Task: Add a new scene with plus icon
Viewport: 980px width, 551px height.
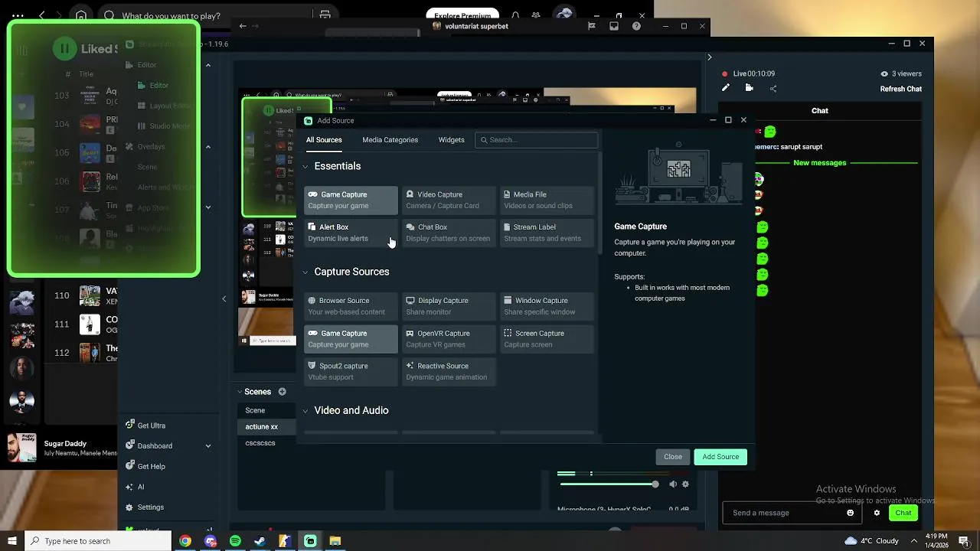Action: [282, 392]
